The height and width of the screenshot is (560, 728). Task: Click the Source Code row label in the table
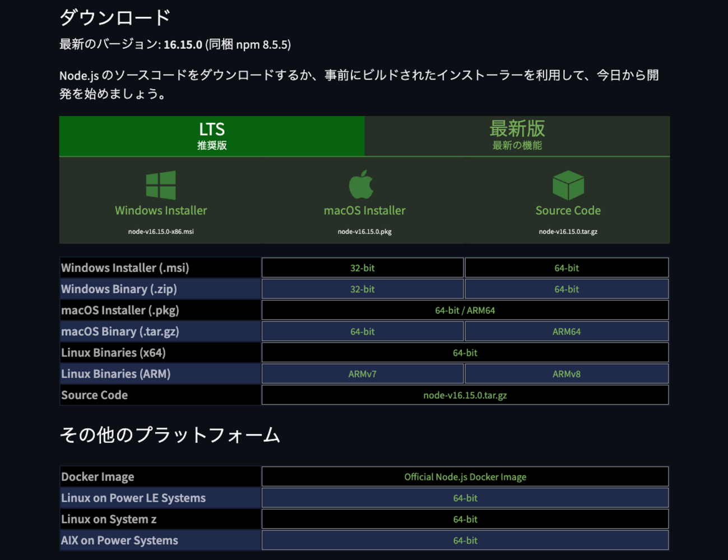(x=94, y=395)
